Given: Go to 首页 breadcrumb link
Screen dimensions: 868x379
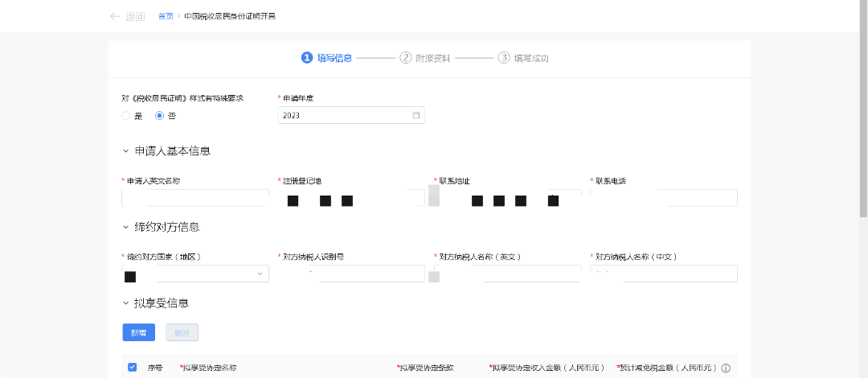Looking at the screenshot, I should click(x=165, y=16).
